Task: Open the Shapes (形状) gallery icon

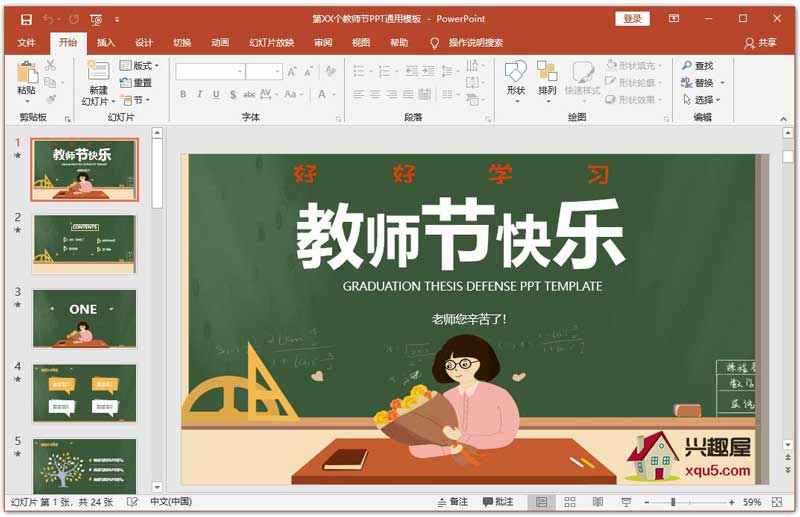Action: [515, 72]
